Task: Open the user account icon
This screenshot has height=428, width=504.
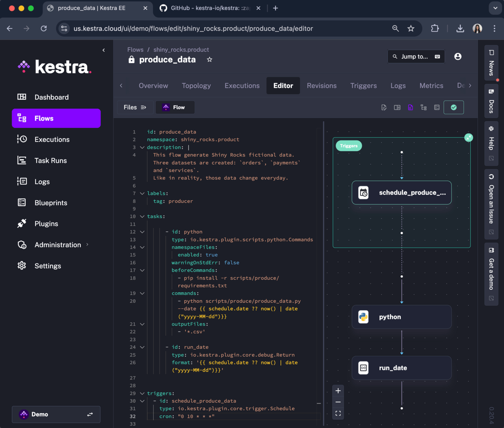Action: (x=458, y=57)
